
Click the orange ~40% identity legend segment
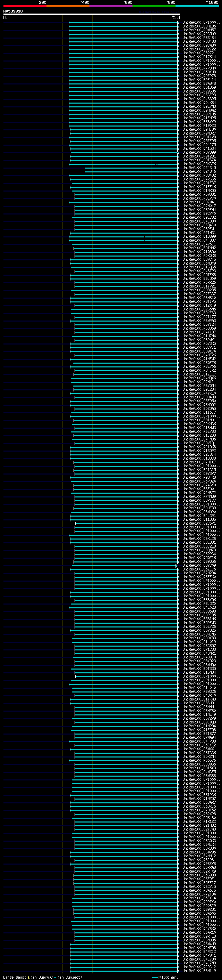68,7
